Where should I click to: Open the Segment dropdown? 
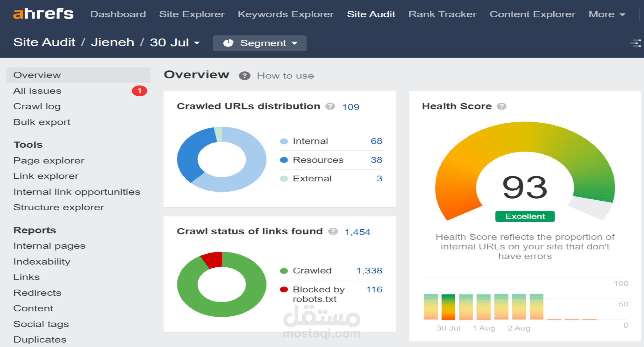click(260, 43)
